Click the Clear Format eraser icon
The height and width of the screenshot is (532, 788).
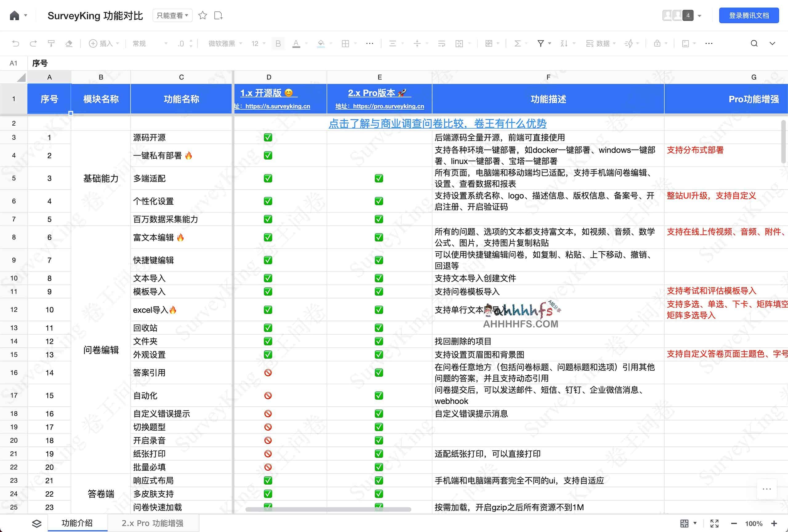[69, 43]
